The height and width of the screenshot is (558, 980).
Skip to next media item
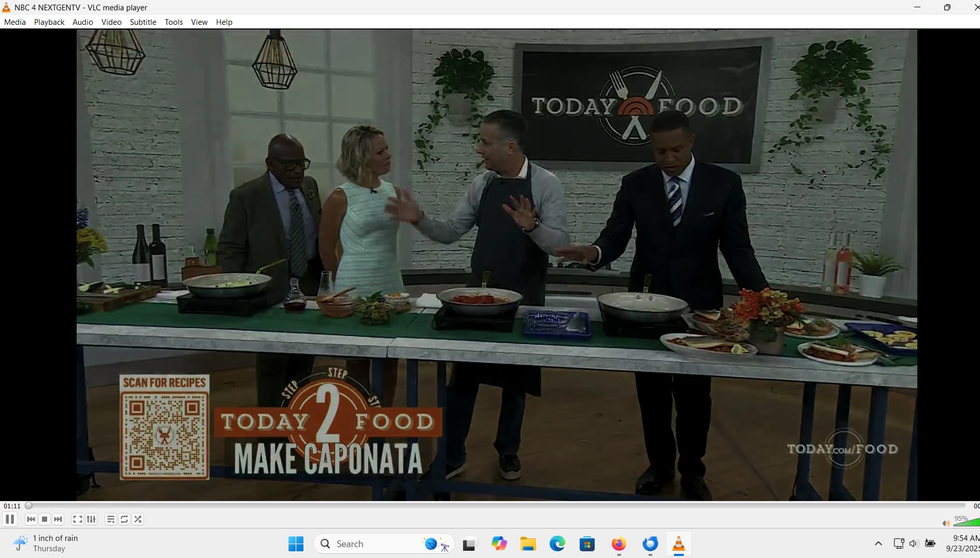(x=58, y=519)
